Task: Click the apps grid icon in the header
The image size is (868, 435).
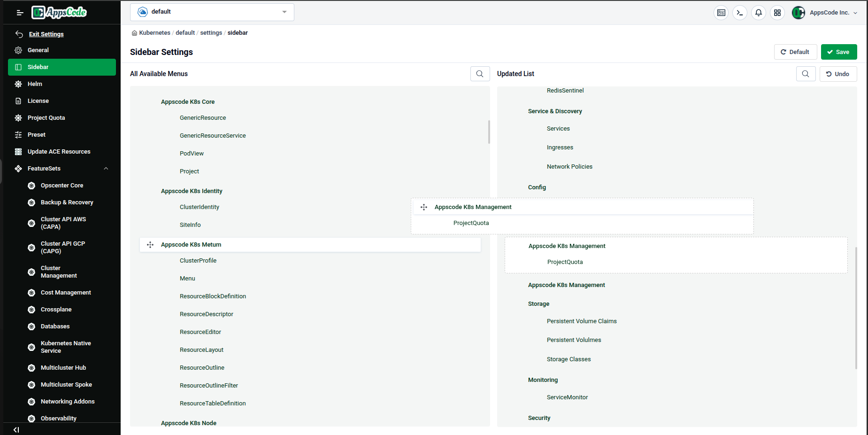Action: [x=777, y=13]
